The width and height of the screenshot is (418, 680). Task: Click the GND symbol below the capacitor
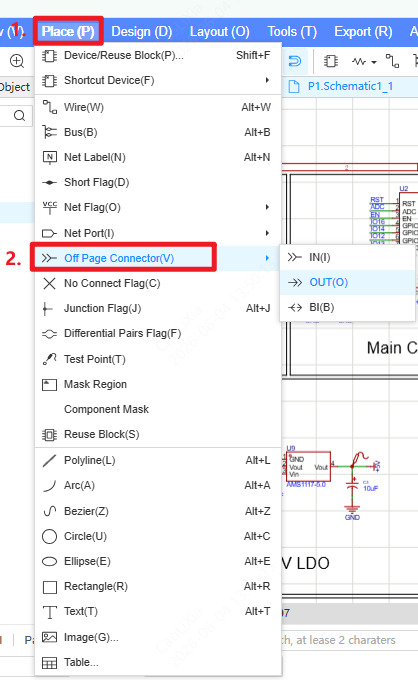point(352,512)
